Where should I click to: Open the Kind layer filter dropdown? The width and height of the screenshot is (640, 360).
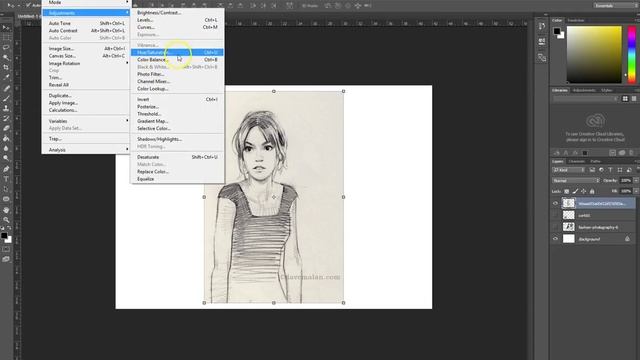(568, 170)
